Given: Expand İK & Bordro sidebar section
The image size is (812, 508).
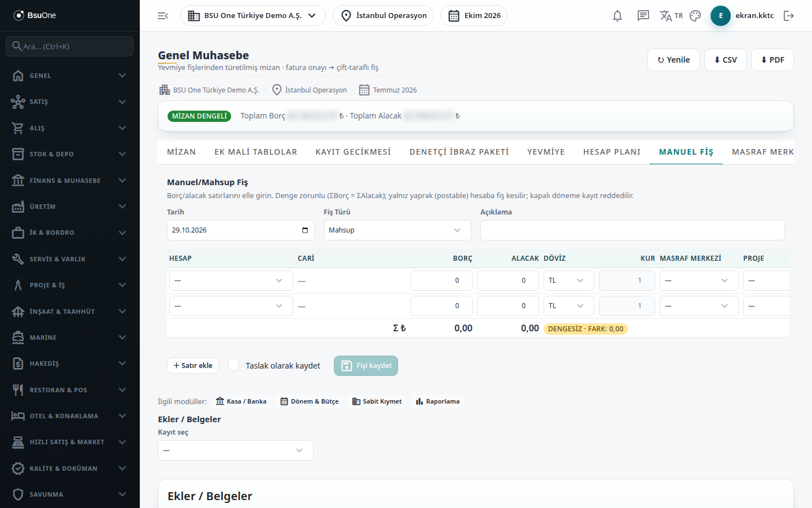Looking at the screenshot, I should 70,233.
